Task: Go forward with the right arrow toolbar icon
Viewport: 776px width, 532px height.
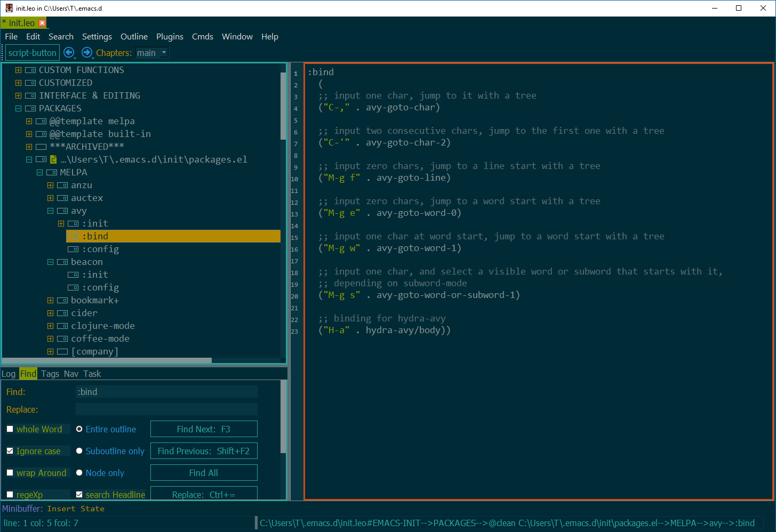Action: (87, 52)
